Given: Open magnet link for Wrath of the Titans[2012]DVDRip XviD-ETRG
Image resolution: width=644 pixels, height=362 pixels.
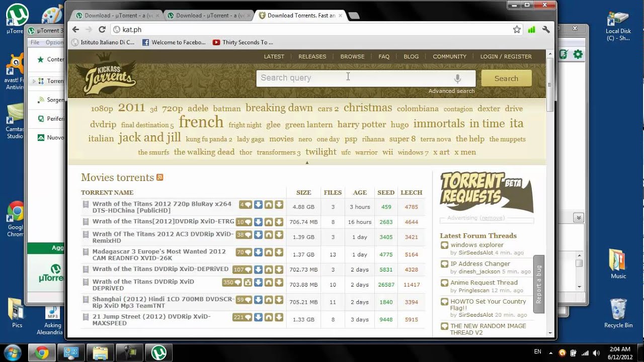Looking at the screenshot, I should tap(269, 222).
